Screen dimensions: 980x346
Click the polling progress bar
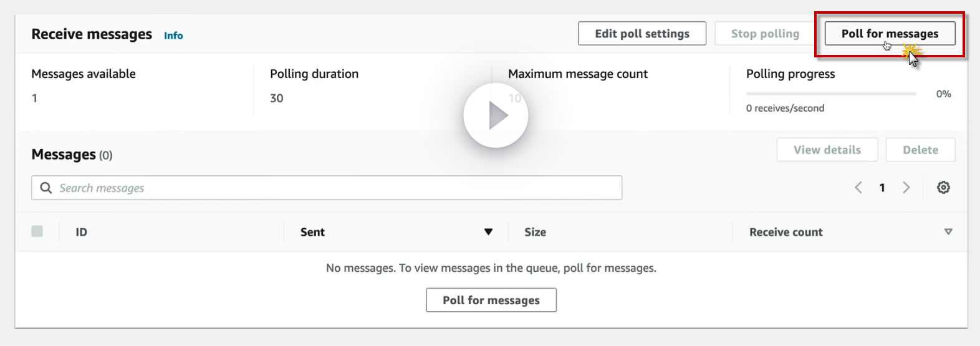(831, 94)
